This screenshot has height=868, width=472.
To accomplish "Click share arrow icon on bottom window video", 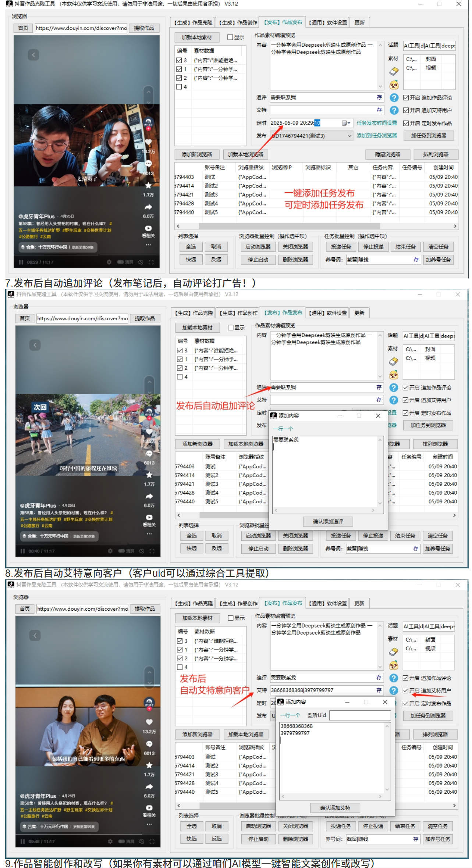I will coord(149,787).
